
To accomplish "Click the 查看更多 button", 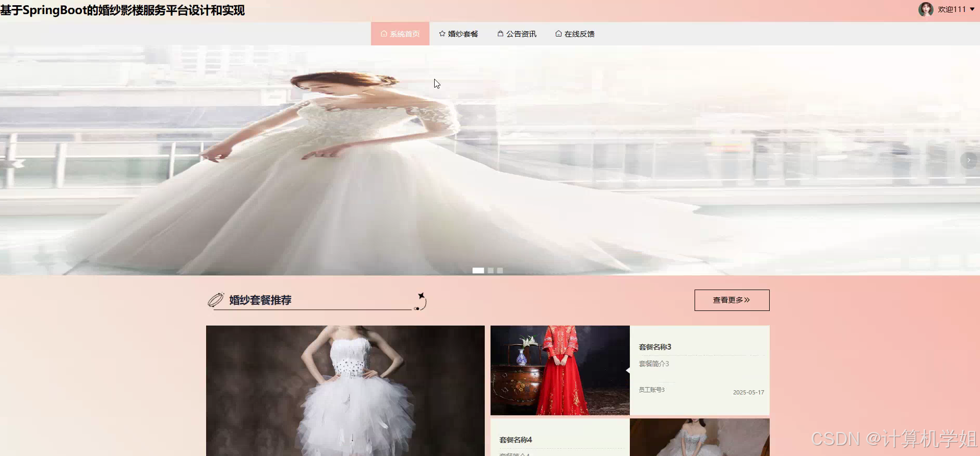I will 732,300.
